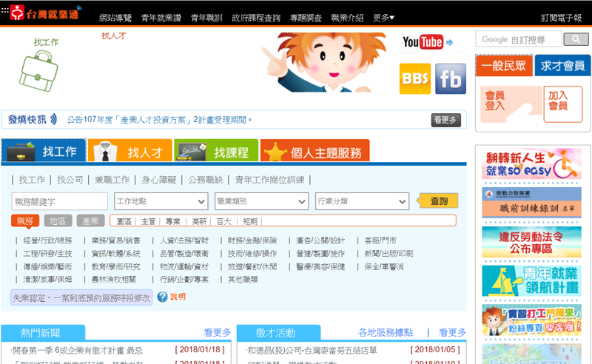Open 資訊/軟體/系統 job category
This screenshot has width=592, height=364.
116,253
